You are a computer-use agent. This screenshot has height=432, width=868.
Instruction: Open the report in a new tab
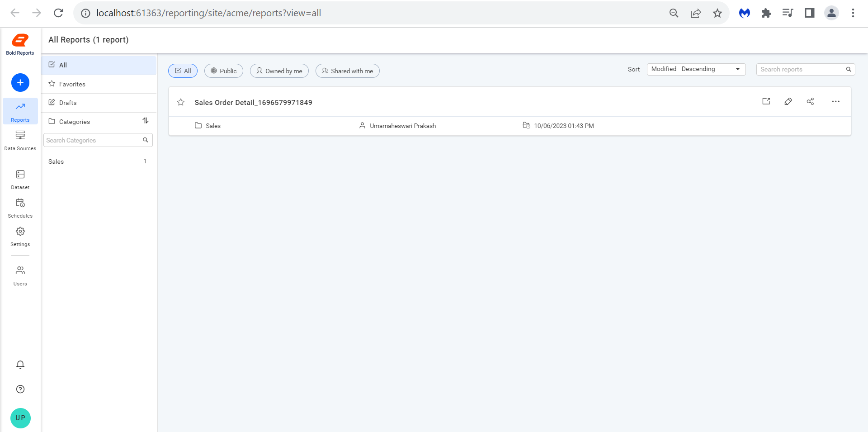(x=766, y=101)
